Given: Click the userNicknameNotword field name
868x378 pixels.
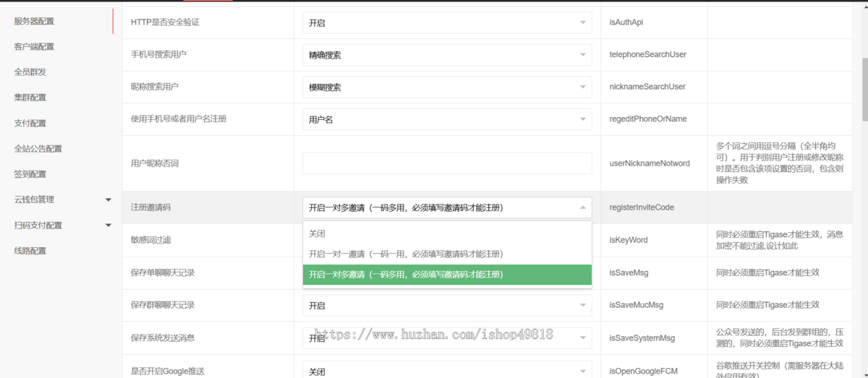Looking at the screenshot, I should (650, 163).
